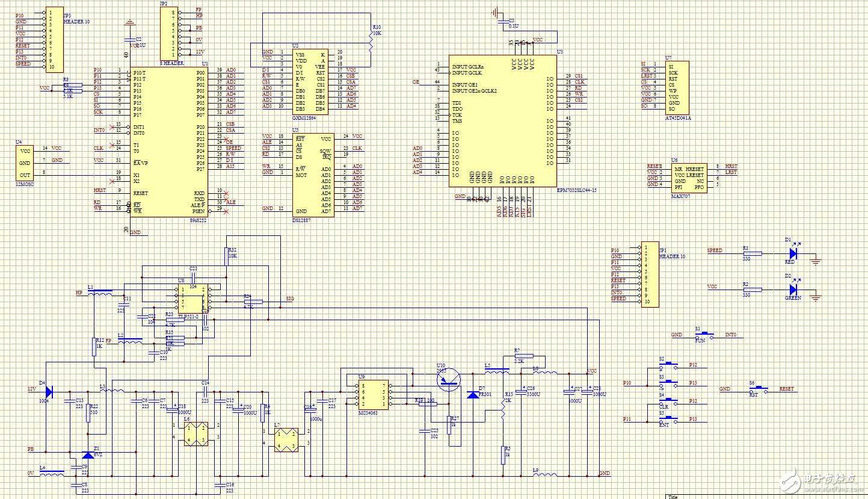Click the HP net label by L1
Viewport: 868px width, 499px height.
(78, 293)
